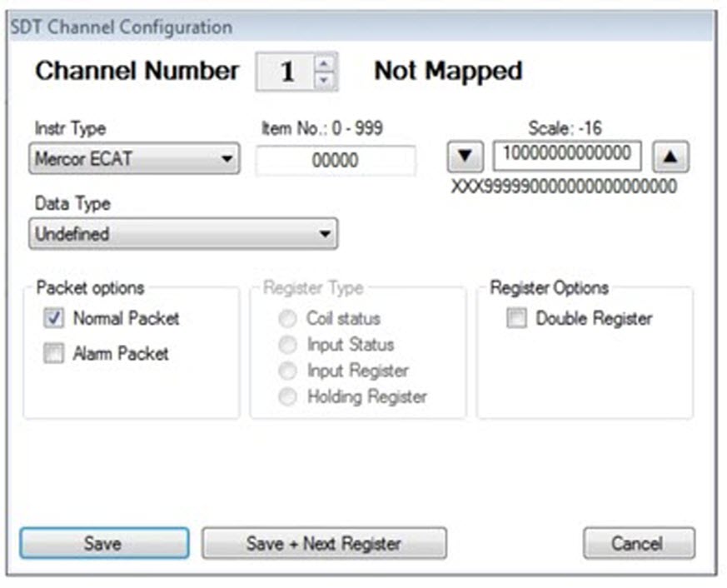Increment the Channel Number spinner up arrow
The width and height of the screenshot is (727, 588).
(x=325, y=64)
